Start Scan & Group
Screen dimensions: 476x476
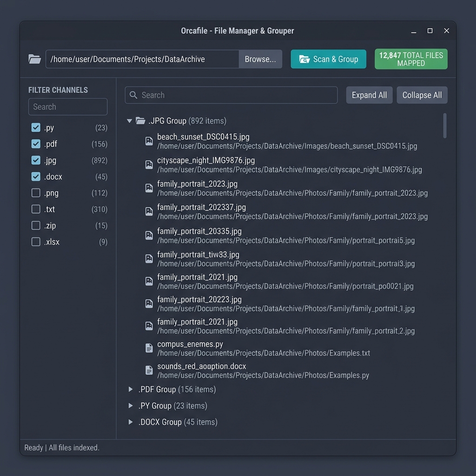tap(329, 59)
